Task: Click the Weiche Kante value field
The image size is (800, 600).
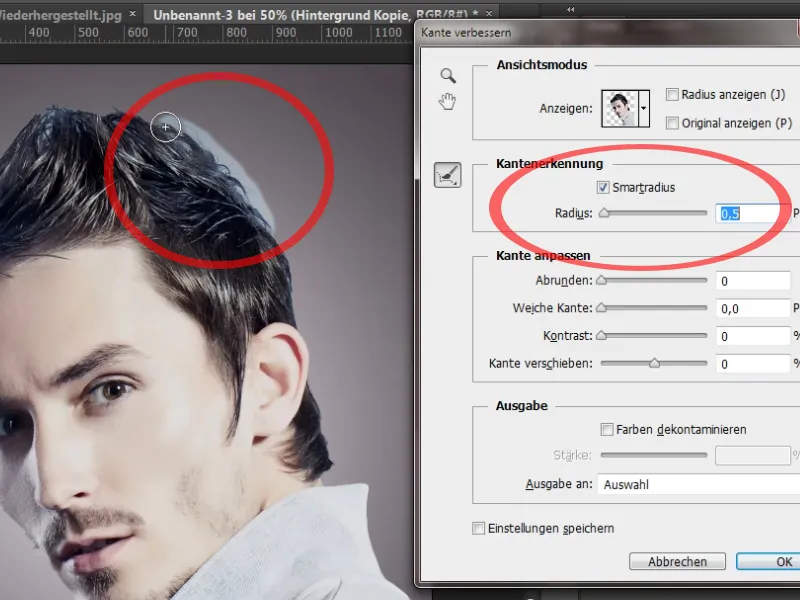Action: click(x=753, y=308)
